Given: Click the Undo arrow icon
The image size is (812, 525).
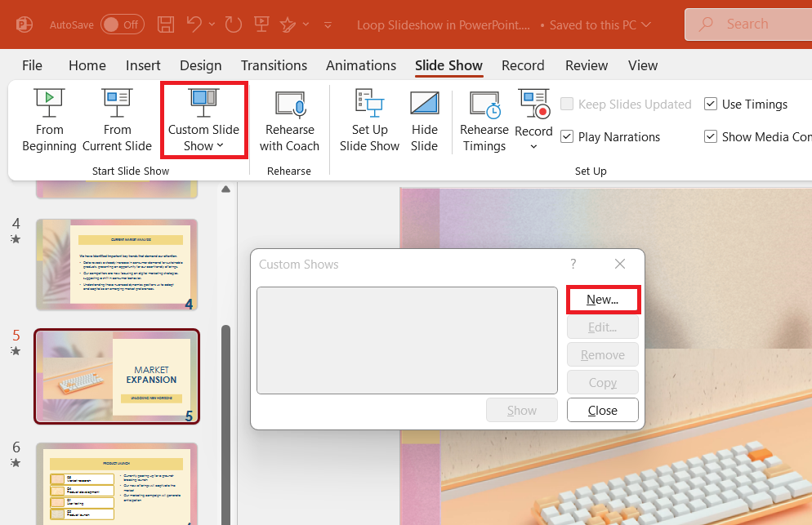Looking at the screenshot, I should (x=194, y=24).
